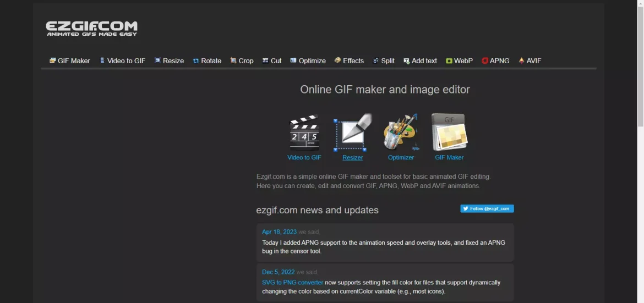Click the AVIF icon in navigation bar
Screen dimensions: 644x303
[522, 60]
